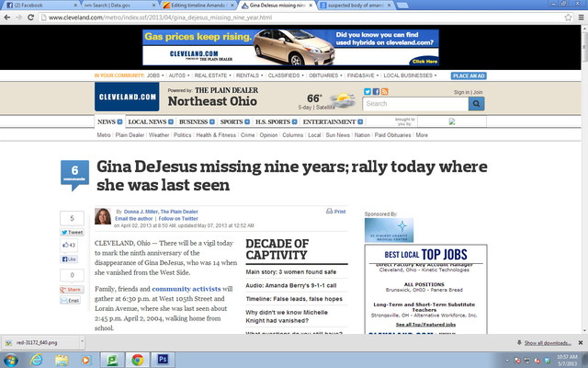Click Chrome icon in taskbar

137,360
